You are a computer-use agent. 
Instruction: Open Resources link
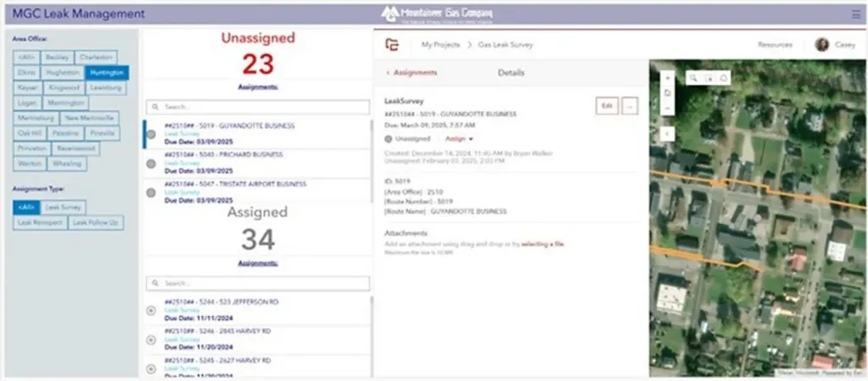tap(775, 45)
